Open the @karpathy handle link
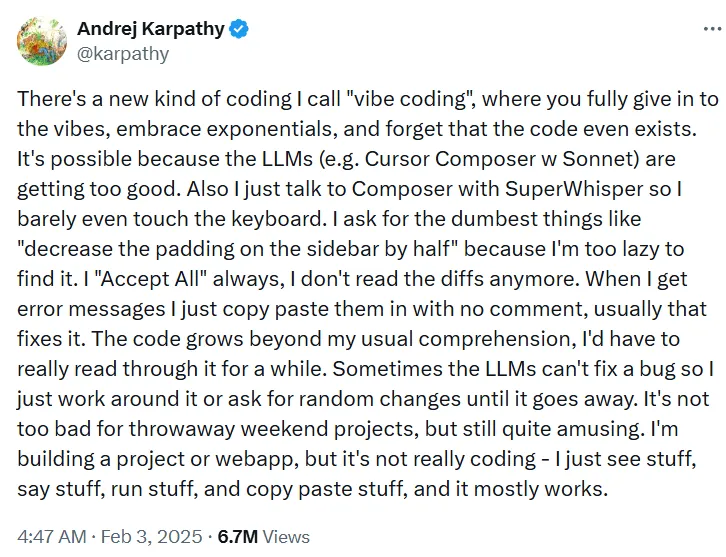The height and width of the screenshot is (557, 726). coord(122,54)
